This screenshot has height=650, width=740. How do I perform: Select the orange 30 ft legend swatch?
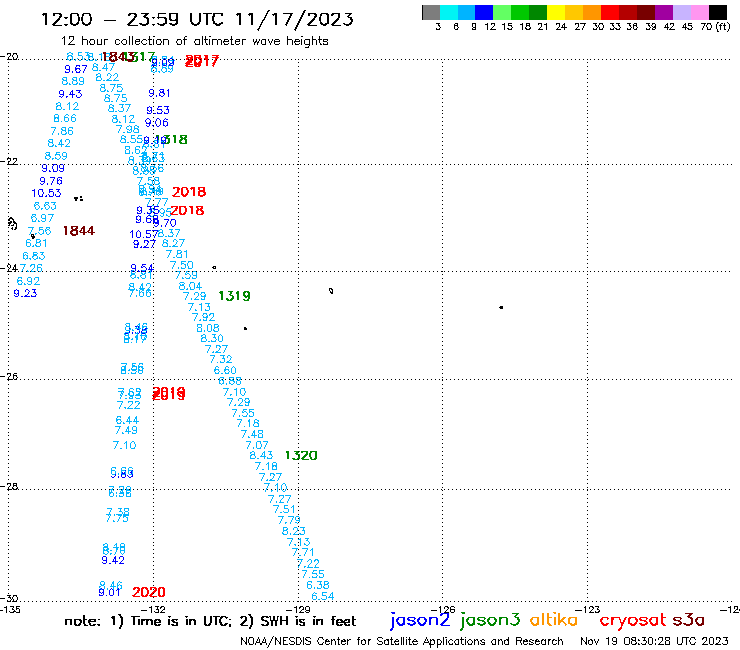[592, 12]
